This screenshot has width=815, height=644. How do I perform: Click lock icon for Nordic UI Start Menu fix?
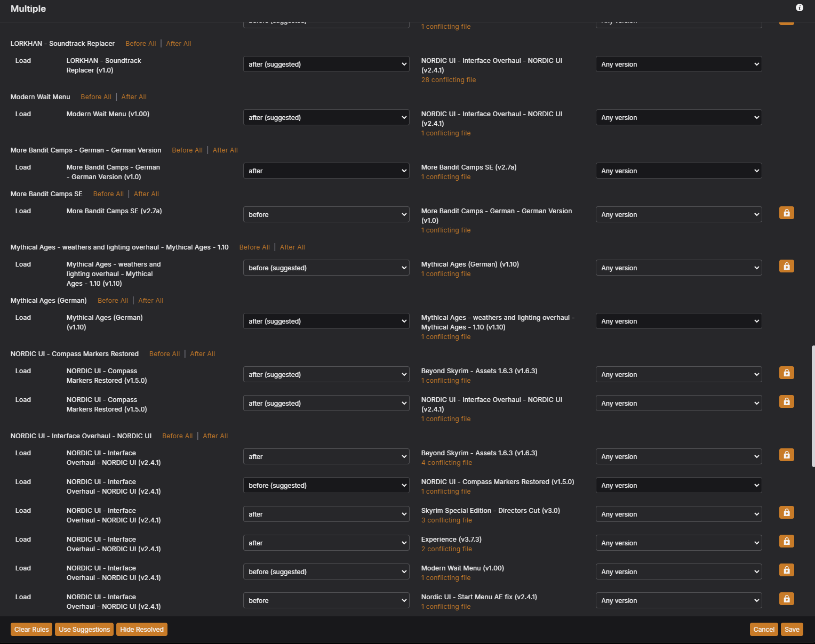coord(786,599)
